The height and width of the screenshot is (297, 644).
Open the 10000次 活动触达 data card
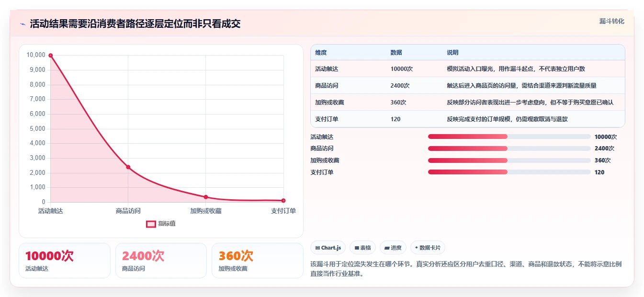65,261
